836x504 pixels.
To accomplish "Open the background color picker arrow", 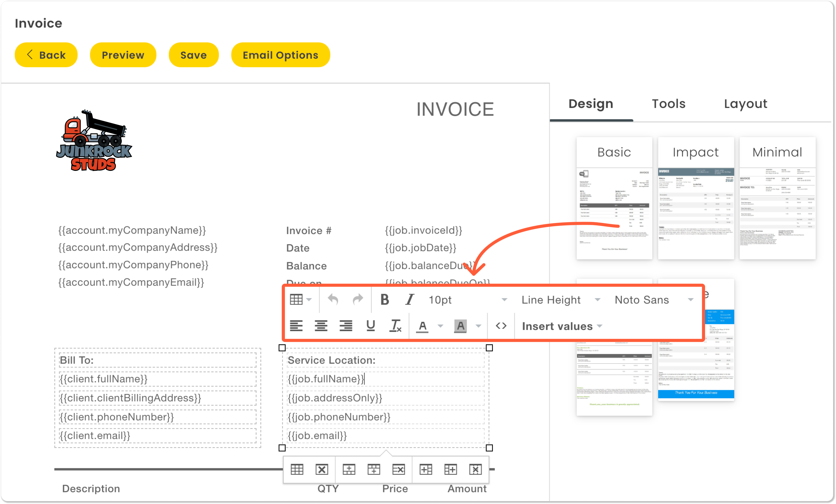I will click(x=478, y=326).
